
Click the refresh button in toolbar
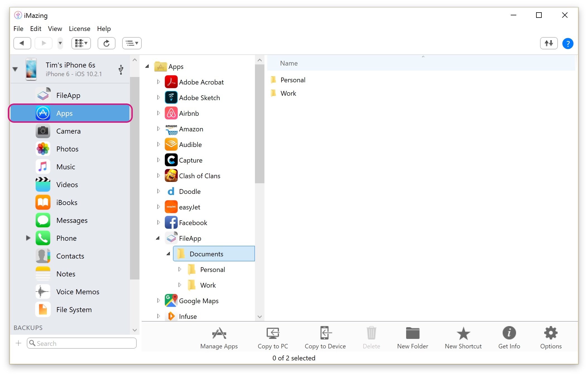click(x=107, y=43)
